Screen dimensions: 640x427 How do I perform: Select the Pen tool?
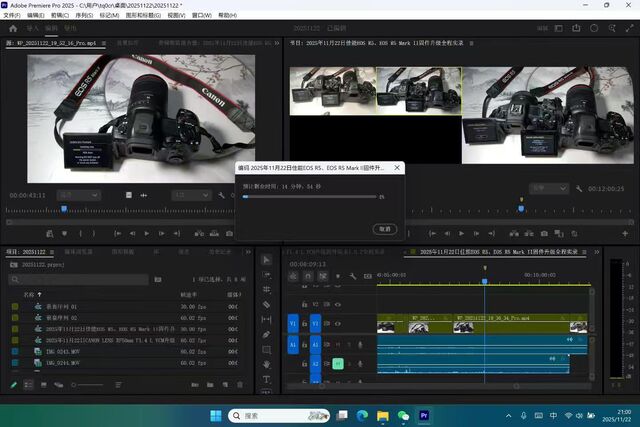267,334
